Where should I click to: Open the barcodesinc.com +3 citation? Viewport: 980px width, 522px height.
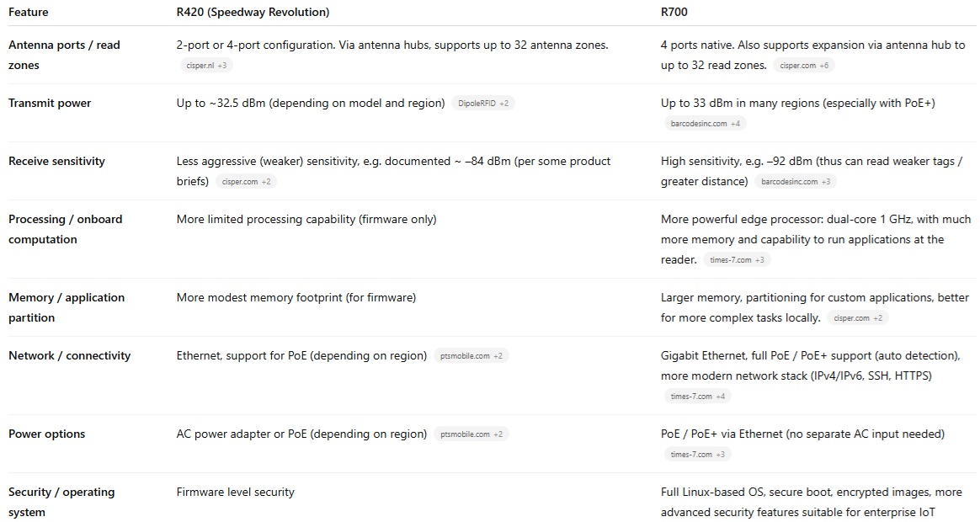pos(795,181)
